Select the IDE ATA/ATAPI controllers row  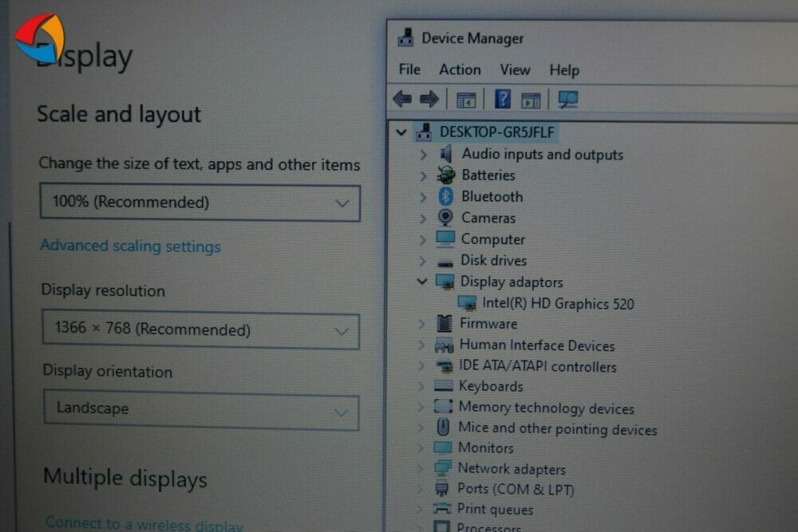click(537, 366)
